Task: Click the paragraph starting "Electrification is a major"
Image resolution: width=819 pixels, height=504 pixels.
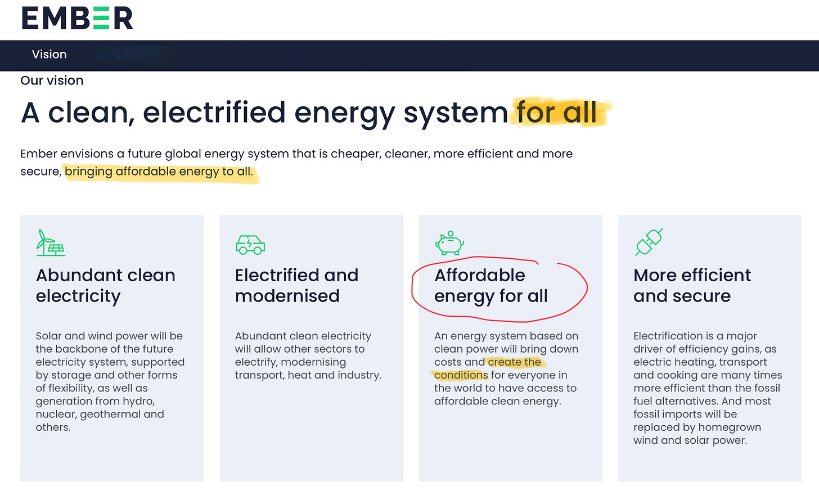Action: coord(708,388)
